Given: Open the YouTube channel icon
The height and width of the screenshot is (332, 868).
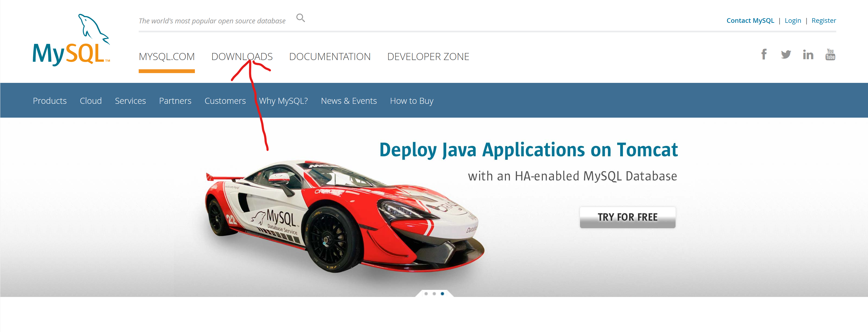Looking at the screenshot, I should [830, 54].
